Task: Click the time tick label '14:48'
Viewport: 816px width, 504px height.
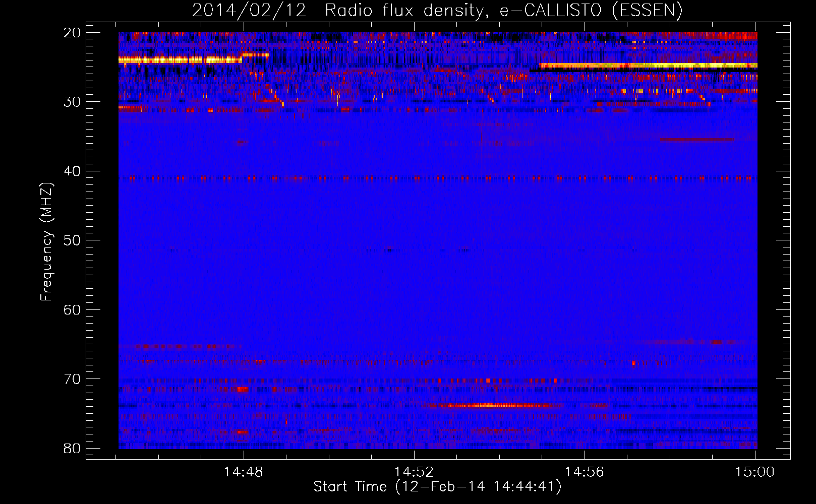Action: click(x=244, y=472)
